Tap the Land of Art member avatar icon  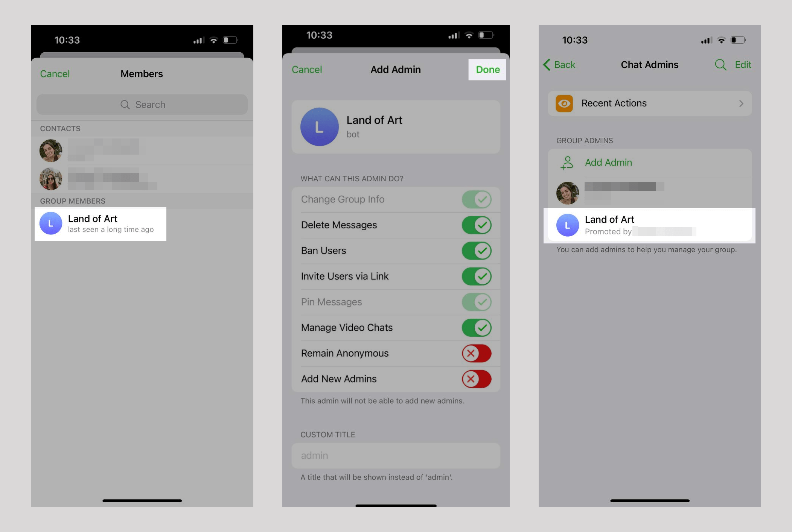[50, 224]
